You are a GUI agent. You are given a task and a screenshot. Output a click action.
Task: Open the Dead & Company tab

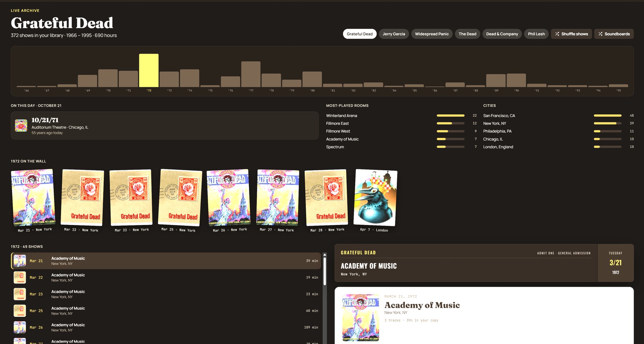pyautogui.click(x=502, y=34)
